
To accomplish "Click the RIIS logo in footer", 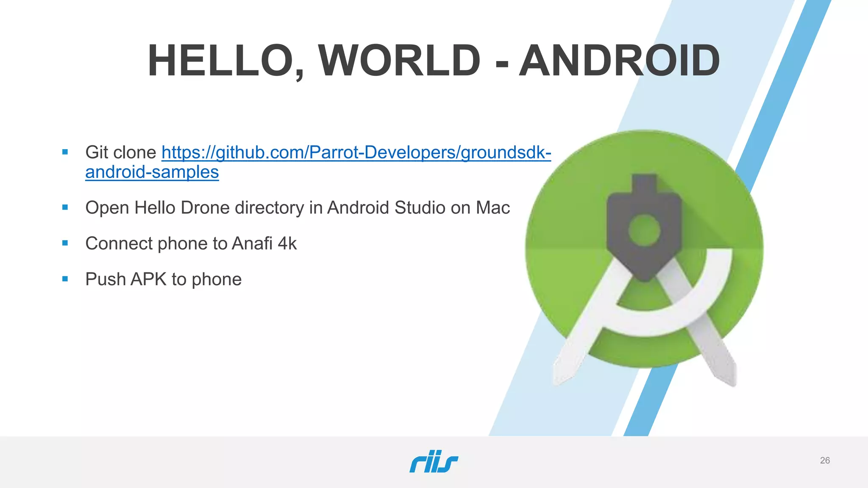I will [x=434, y=461].
